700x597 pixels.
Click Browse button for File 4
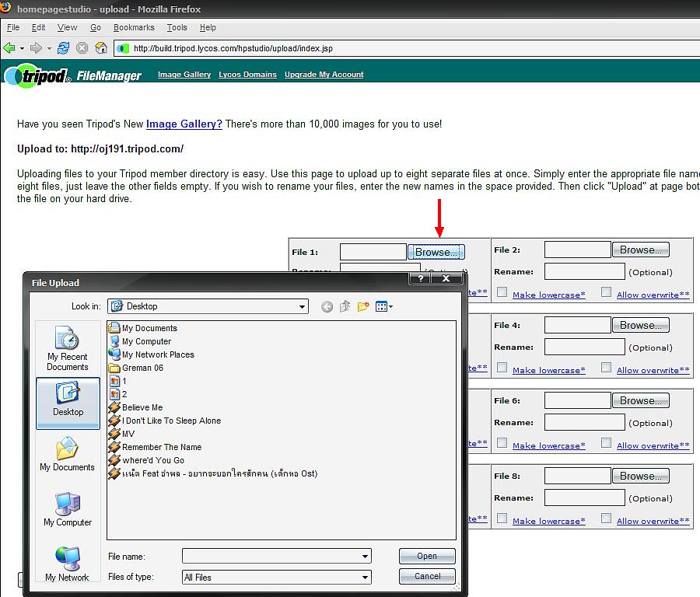click(641, 325)
